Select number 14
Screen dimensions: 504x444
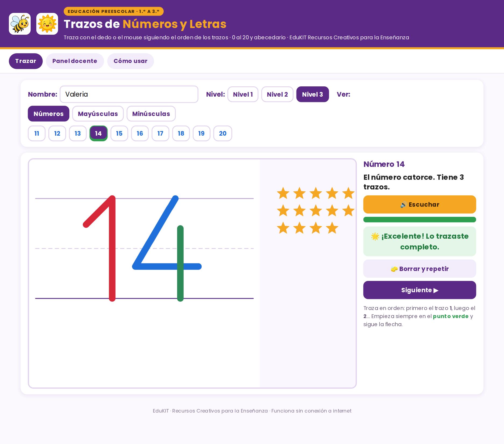(x=98, y=133)
